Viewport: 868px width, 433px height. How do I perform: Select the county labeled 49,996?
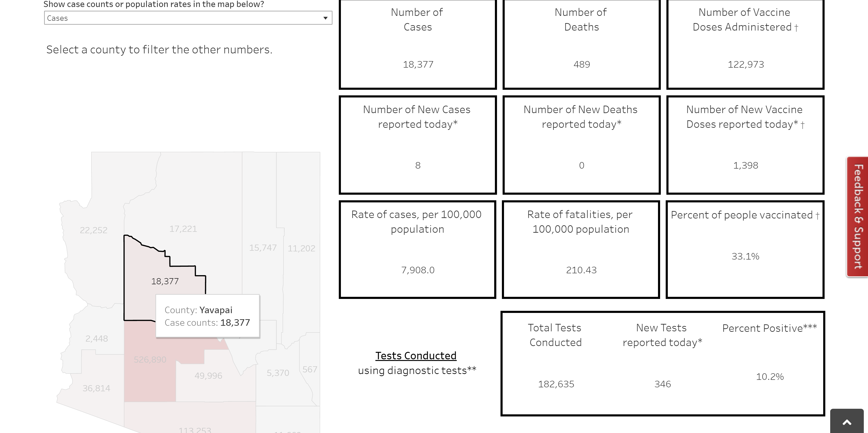(x=208, y=376)
